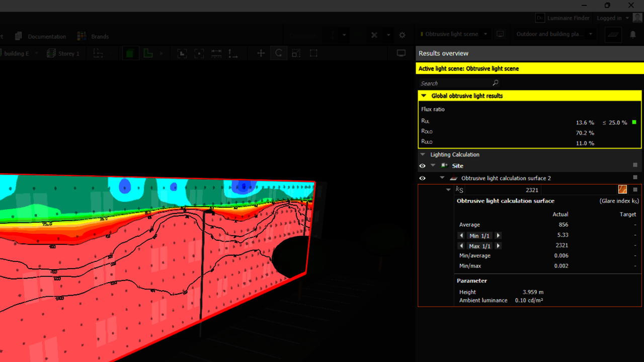Collapse the Lighting Calculation section

423,155
